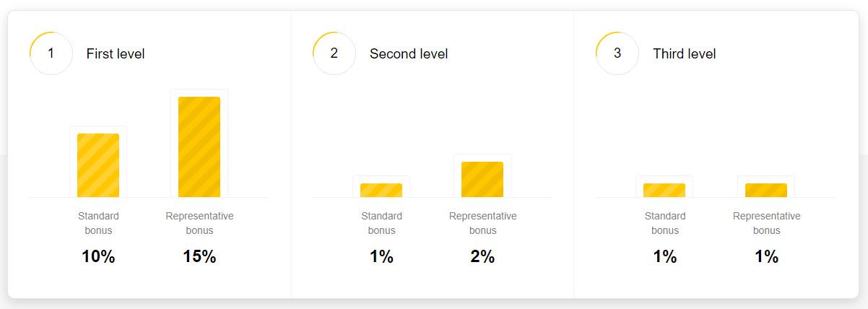
Task: Select the Third level standard bonus bar
Action: pyautogui.click(x=664, y=190)
